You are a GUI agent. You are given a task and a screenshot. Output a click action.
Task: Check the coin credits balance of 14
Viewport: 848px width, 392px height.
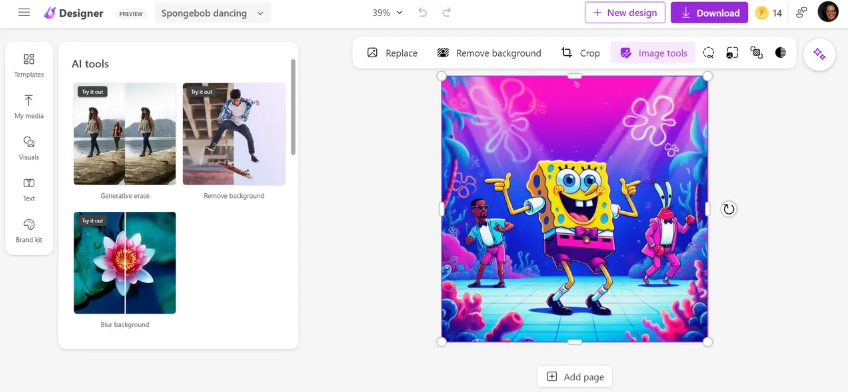pyautogui.click(x=768, y=13)
